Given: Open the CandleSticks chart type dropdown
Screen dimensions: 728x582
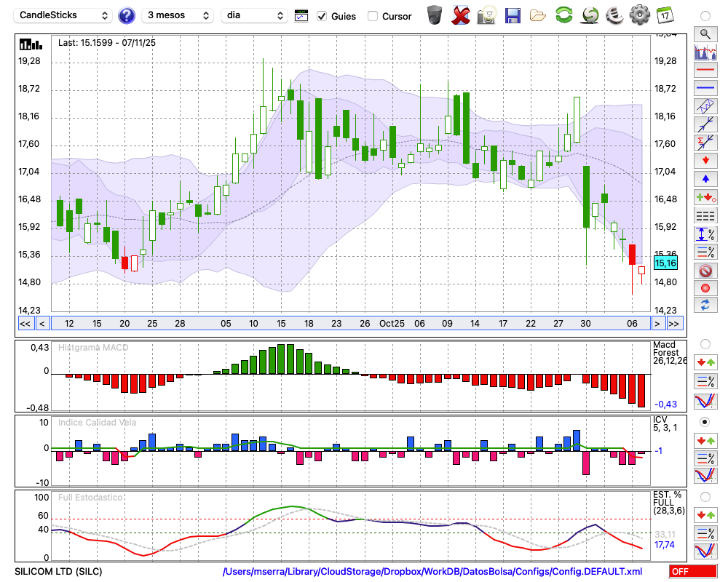Looking at the screenshot, I should [x=64, y=15].
